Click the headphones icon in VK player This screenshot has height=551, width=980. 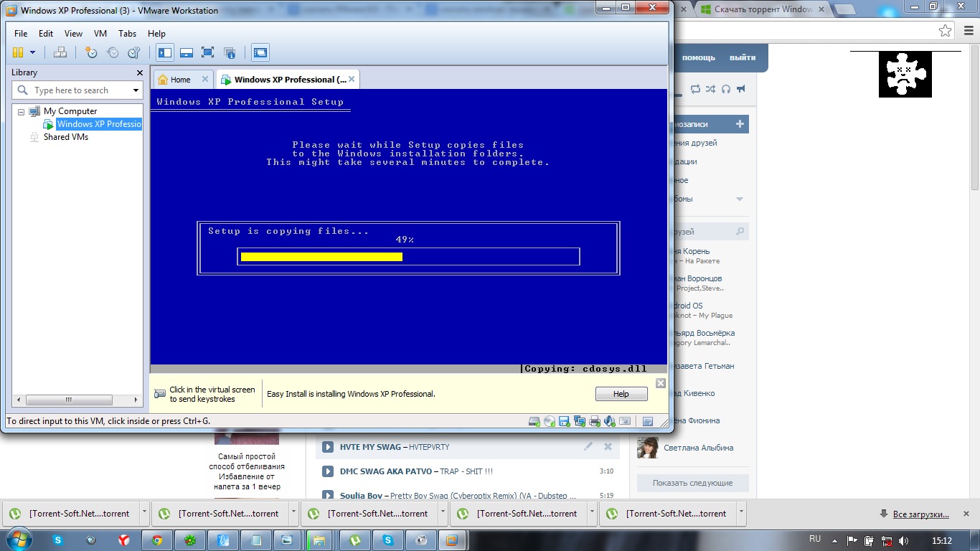tap(726, 89)
